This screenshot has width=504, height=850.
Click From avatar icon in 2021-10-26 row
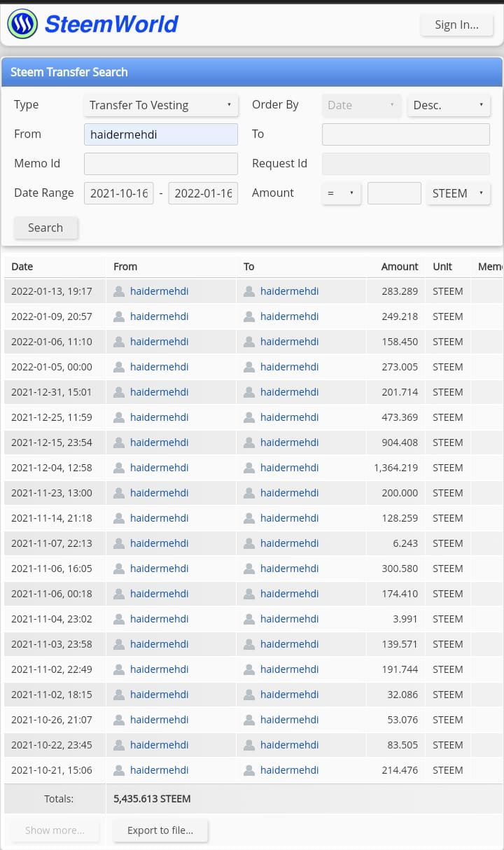(x=119, y=720)
